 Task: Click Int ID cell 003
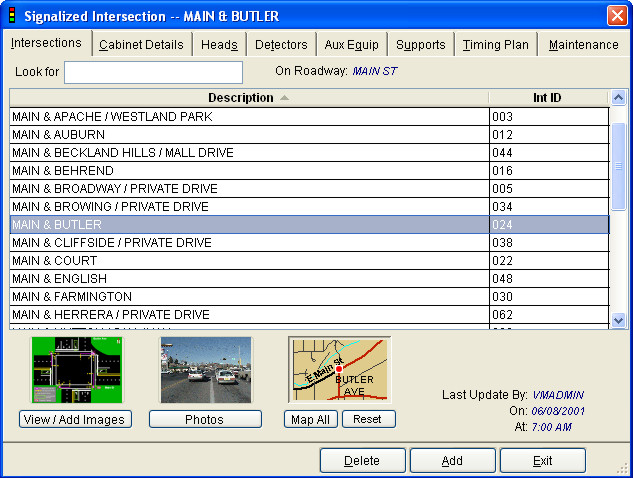tap(549, 117)
